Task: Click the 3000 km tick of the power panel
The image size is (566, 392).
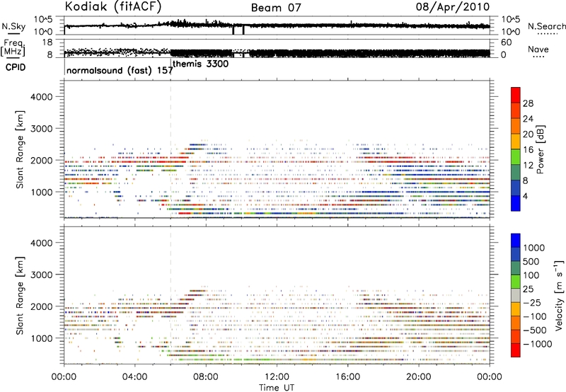Action: click(x=41, y=129)
